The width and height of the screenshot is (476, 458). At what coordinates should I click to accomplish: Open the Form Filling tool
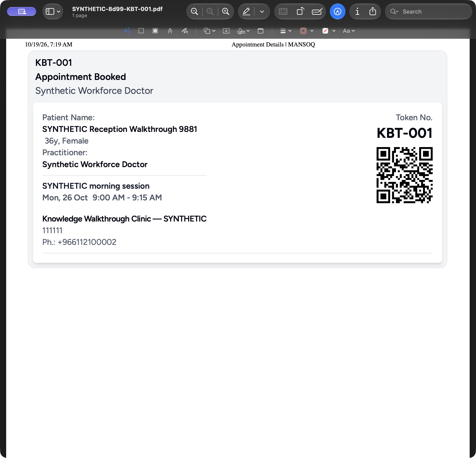(317, 11)
